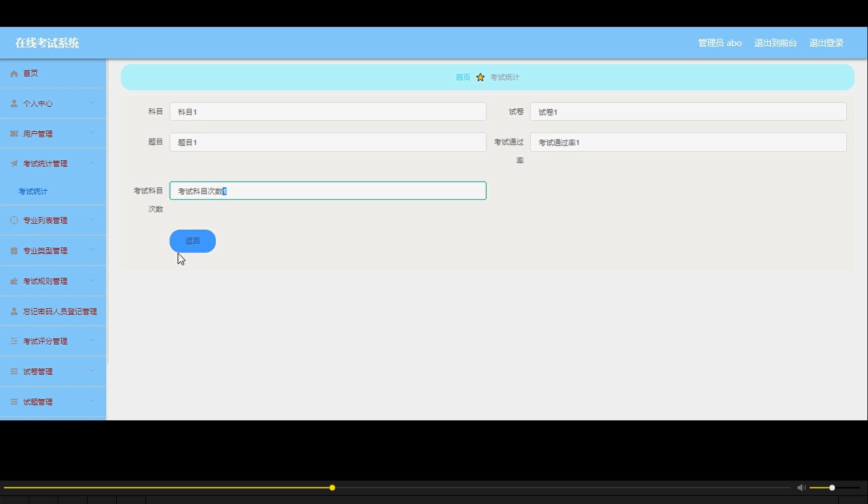Click 管理员 abo in the header

pos(720,43)
